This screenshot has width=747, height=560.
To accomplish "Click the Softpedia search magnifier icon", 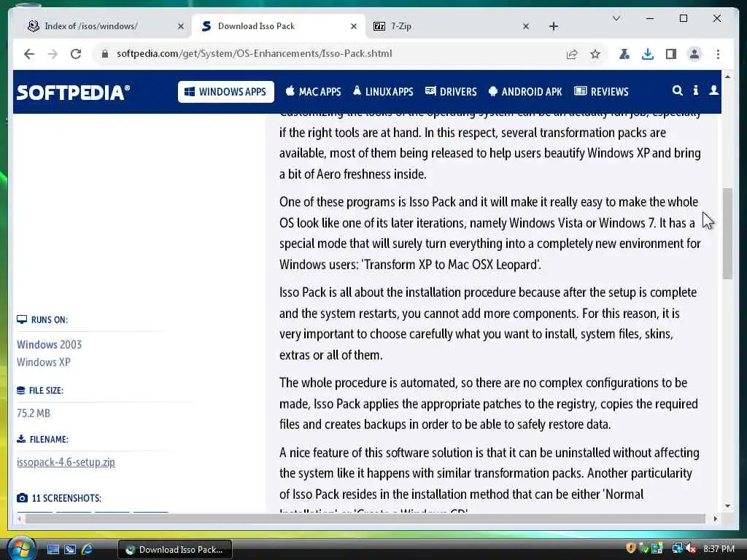I will pyautogui.click(x=677, y=90).
